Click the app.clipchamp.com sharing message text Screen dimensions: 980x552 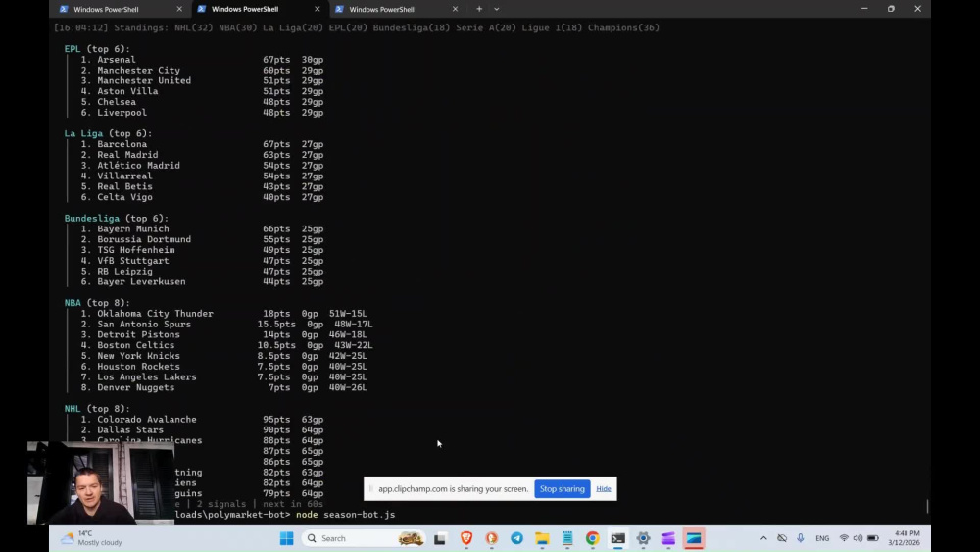click(x=453, y=489)
